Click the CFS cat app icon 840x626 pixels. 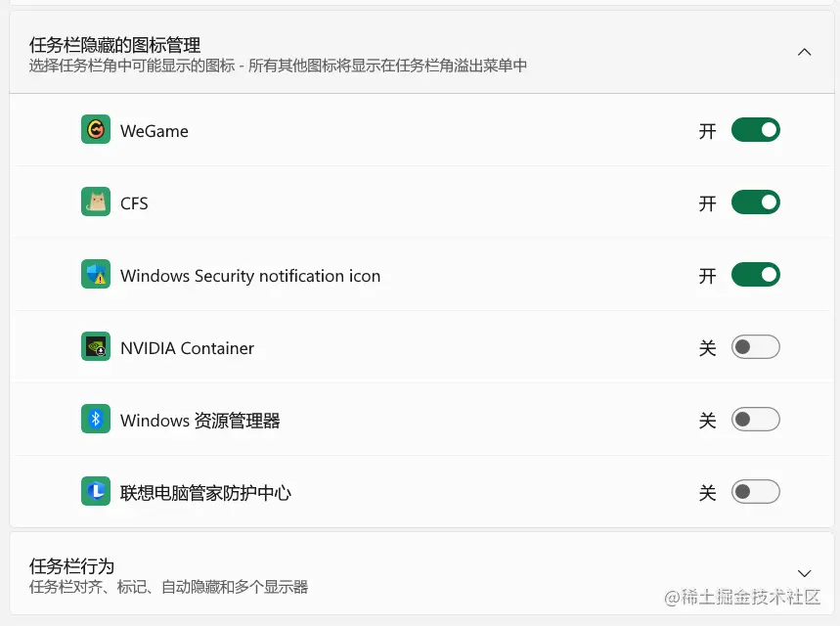[94, 202]
